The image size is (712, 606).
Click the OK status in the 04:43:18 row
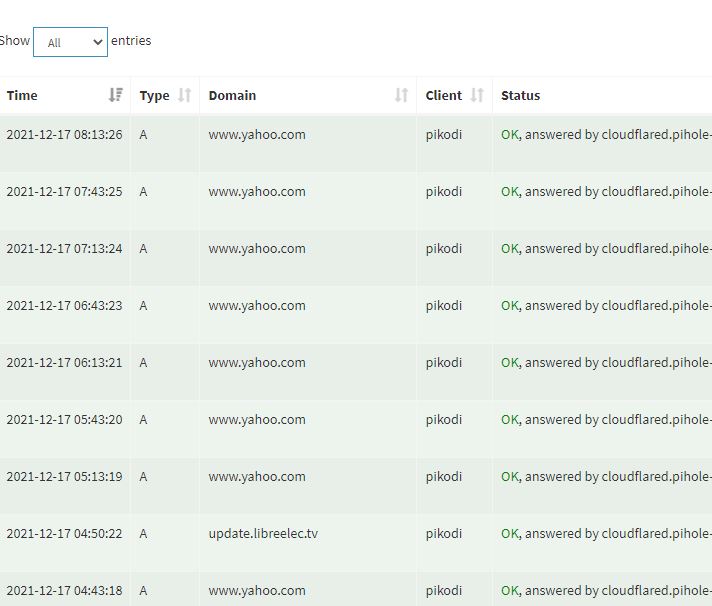click(510, 591)
